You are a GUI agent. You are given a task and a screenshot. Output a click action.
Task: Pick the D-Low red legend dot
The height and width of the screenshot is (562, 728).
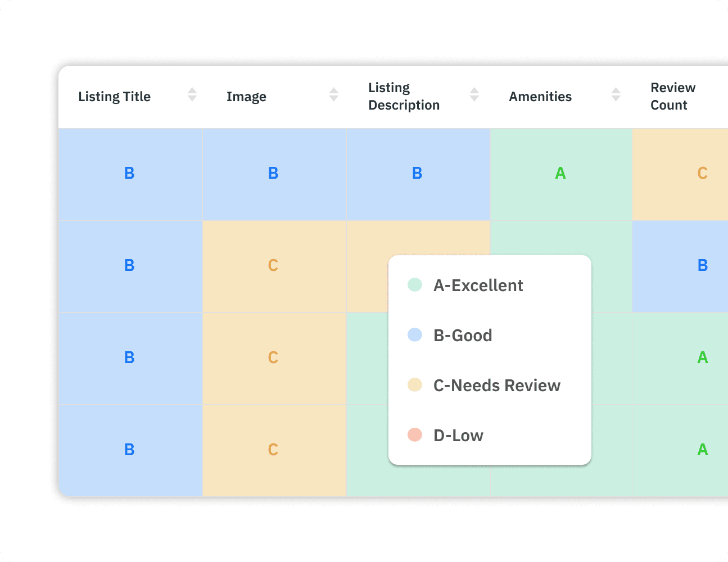tap(415, 435)
